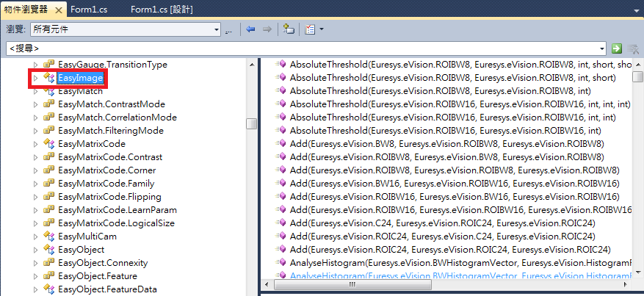Open the search box dropdown arrow
Screen dimensions: 644x296
[x=602, y=48]
